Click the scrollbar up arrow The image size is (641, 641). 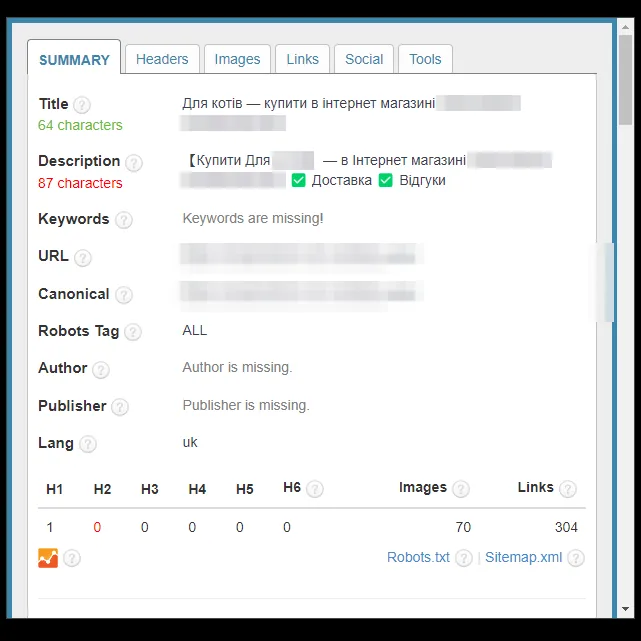coord(625,27)
